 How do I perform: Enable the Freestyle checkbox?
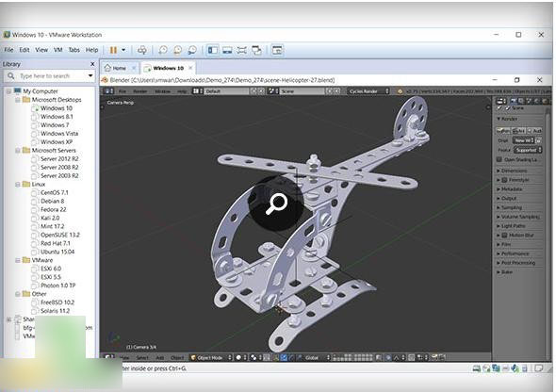(504, 180)
